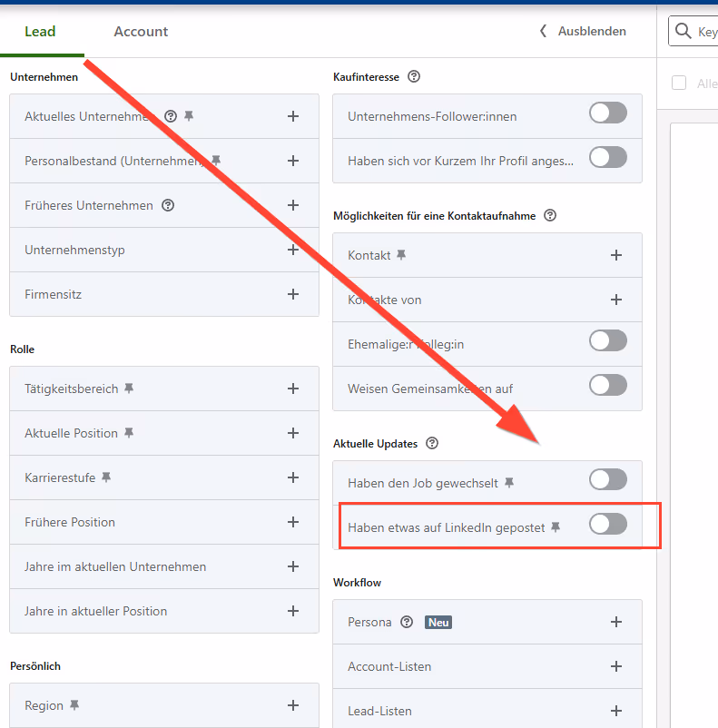This screenshot has height=728, width=718.
Task: Expand the Firmensitz filter
Action: [292, 294]
